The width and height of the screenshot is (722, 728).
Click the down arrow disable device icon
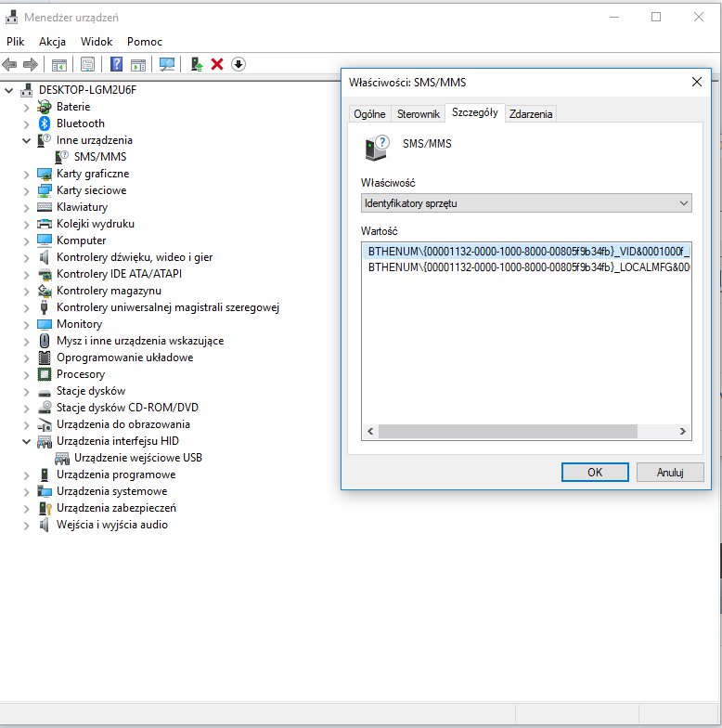click(238, 65)
